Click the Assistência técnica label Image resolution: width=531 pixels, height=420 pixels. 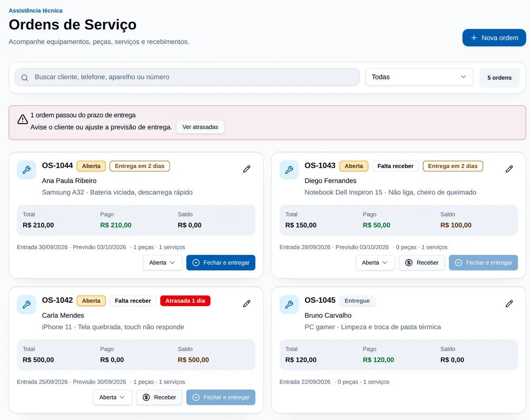coord(36,10)
